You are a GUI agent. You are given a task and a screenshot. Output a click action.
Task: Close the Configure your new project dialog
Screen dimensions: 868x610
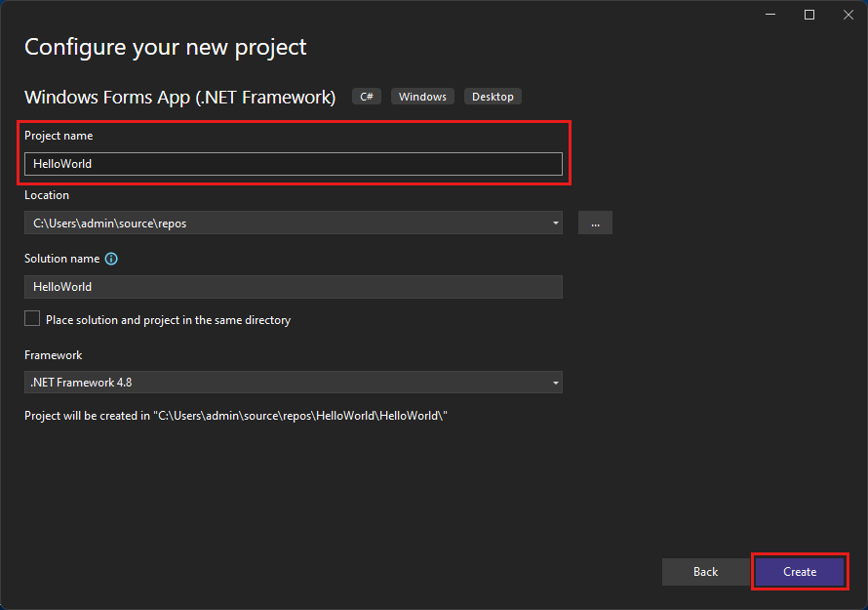848,15
